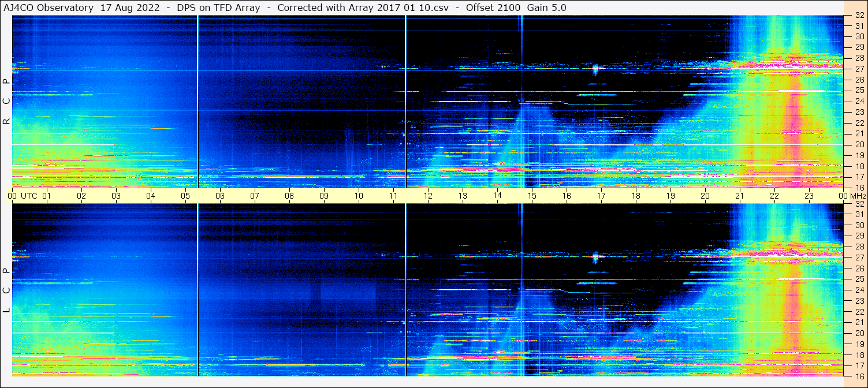Select the 09 hour marker on time axis
Screen dimensions: 868x388
coord(324,196)
